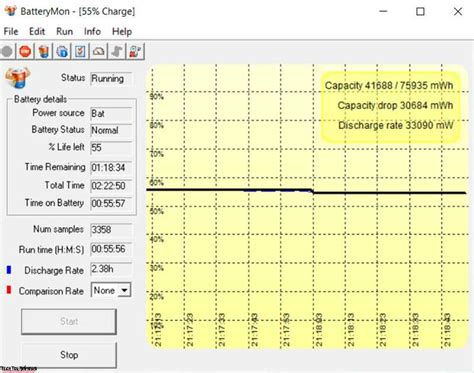Open the Edit menu
This screenshot has width=474, height=373.
(x=37, y=32)
